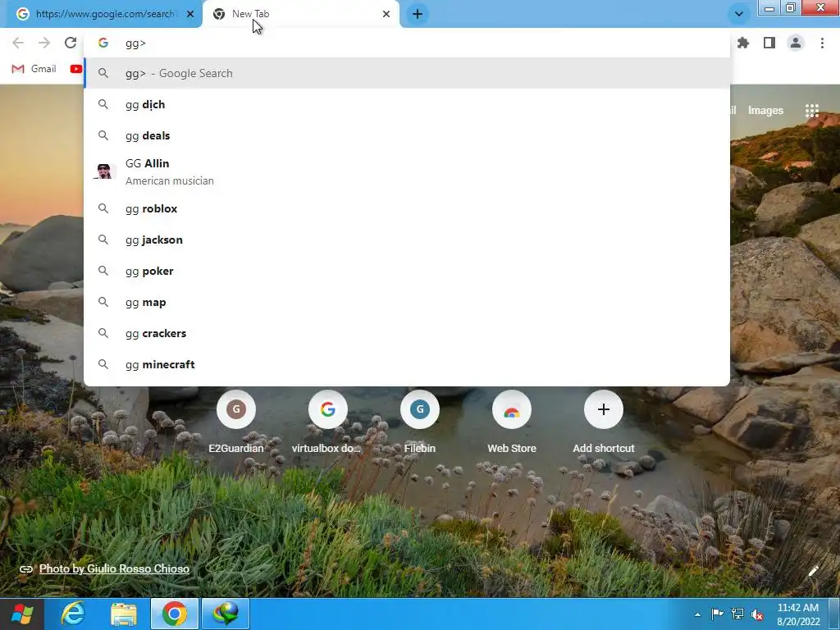Select 'gg> - Google Search' suggestion

click(407, 73)
